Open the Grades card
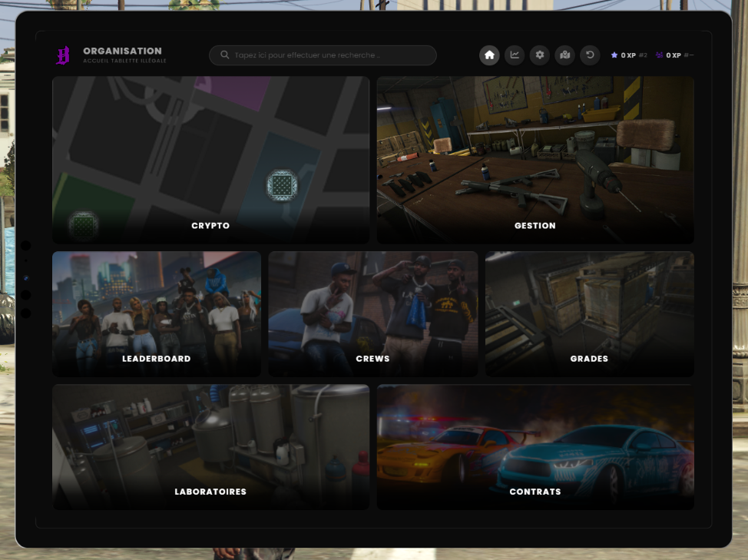The image size is (748, 560). pyautogui.click(x=590, y=314)
